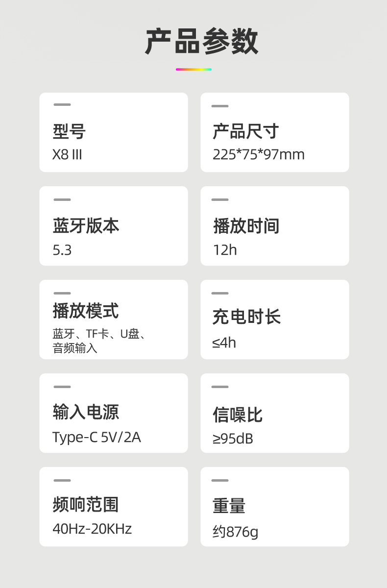Image resolution: width=387 pixels, height=588 pixels.
Task: Click the ≤4h charging time value
Action: pos(224,343)
